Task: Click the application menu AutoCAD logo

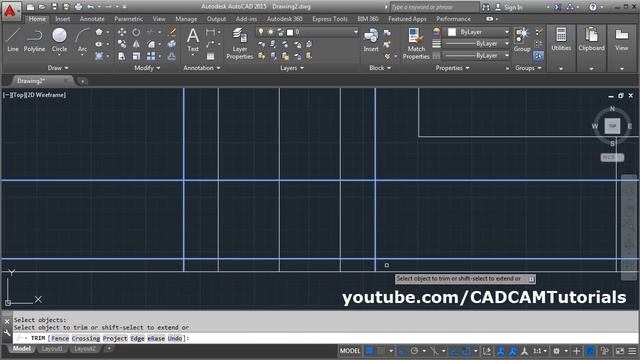Action: pyautogui.click(x=10, y=11)
